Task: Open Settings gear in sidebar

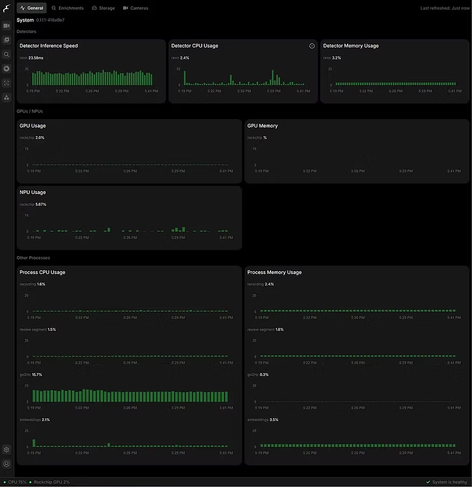Action: click(6, 449)
